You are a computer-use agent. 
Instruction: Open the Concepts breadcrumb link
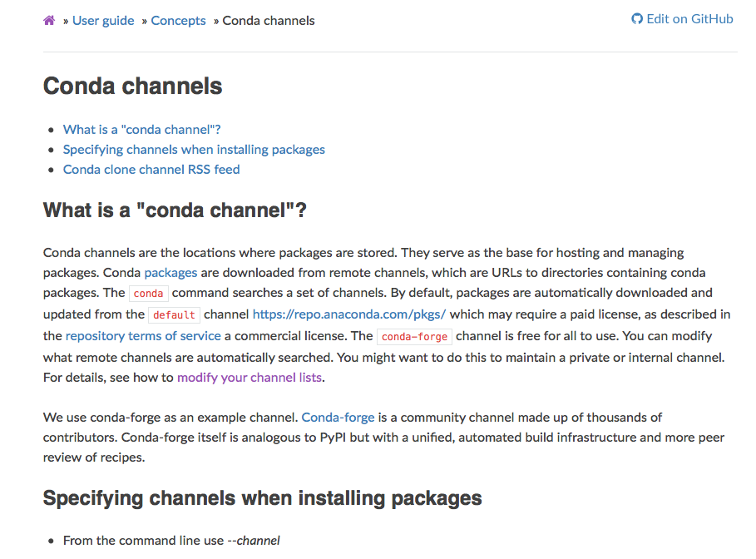click(x=178, y=20)
